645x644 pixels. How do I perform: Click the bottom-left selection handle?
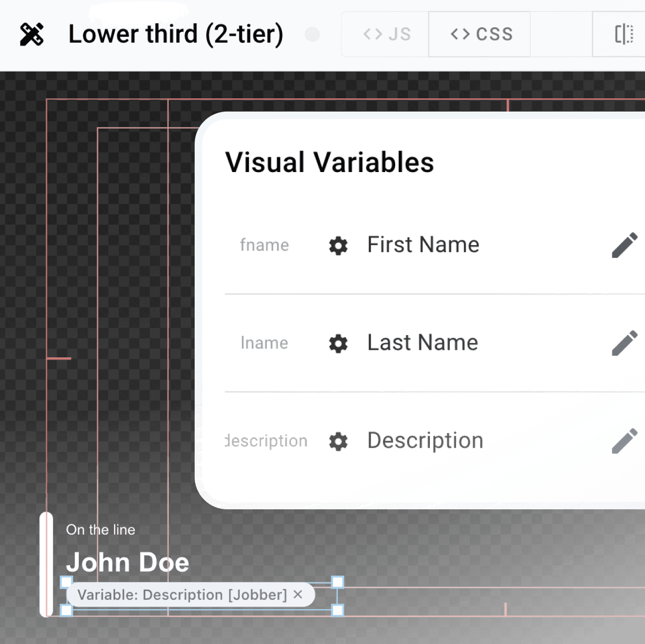(66, 611)
